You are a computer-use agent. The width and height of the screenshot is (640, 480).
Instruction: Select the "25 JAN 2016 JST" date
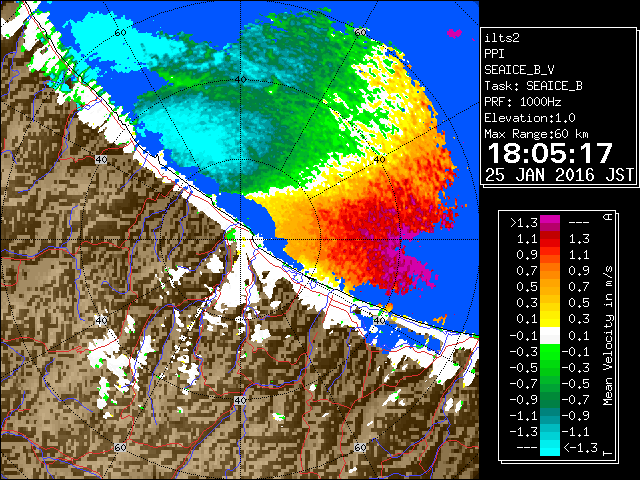pyautogui.click(x=560, y=175)
